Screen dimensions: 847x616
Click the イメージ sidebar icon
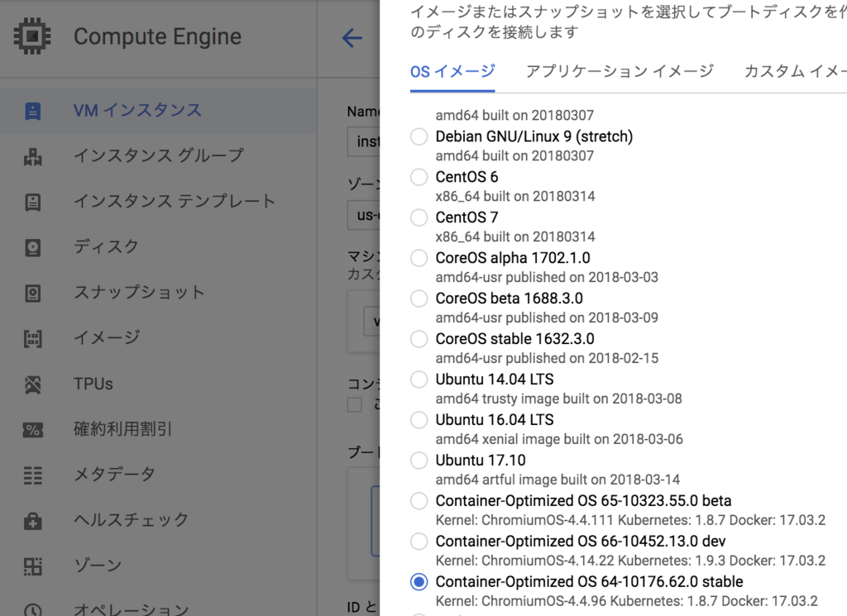[x=33, y=338]
